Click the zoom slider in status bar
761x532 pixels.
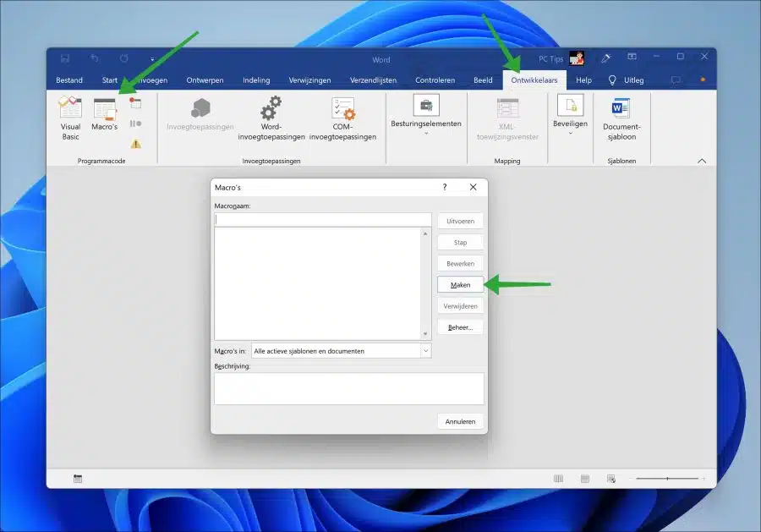[x=667, y=479]
